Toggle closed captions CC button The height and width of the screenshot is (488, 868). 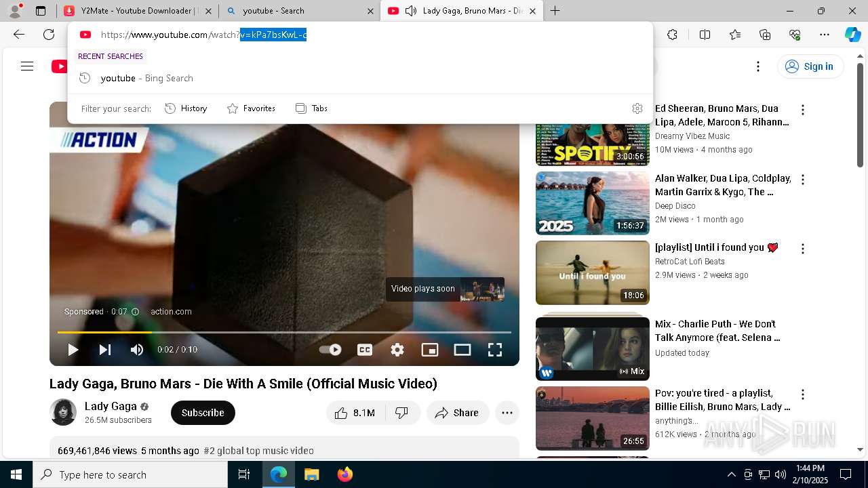(x=365, y=350)
